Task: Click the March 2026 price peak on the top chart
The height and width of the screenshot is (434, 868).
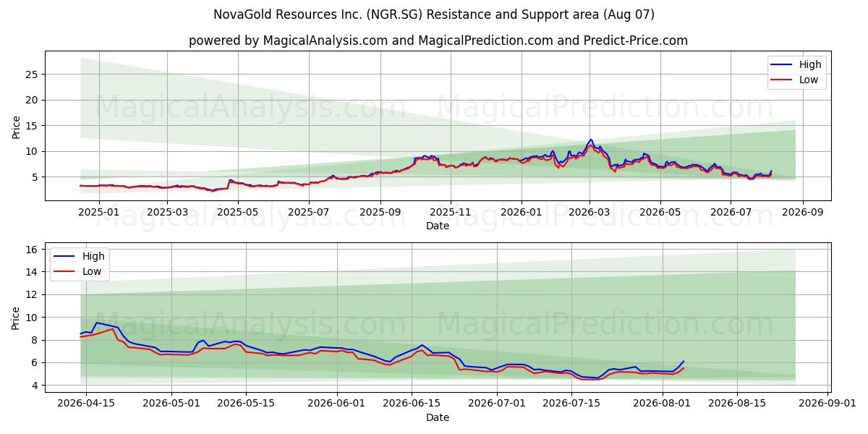Action: tap(591, 140)
